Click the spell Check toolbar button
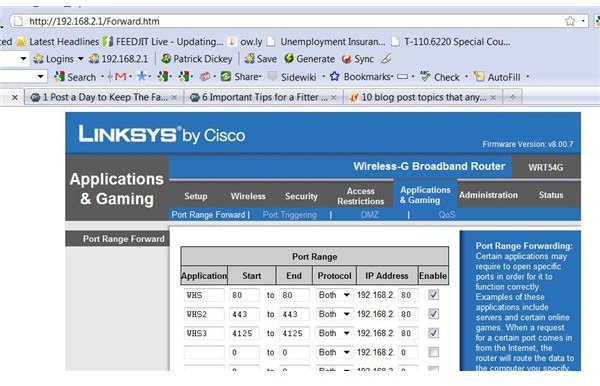This screenshot has height=386, width=600. (440, 77)
